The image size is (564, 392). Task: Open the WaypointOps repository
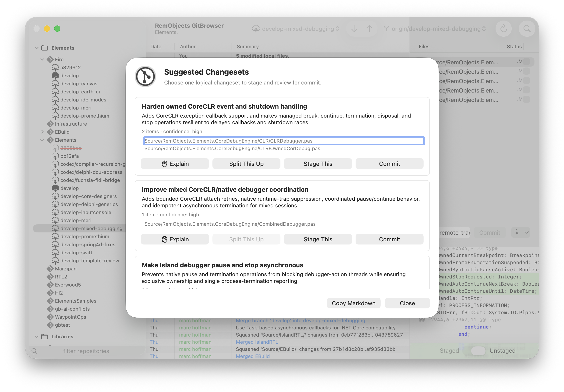coord(70,317)
